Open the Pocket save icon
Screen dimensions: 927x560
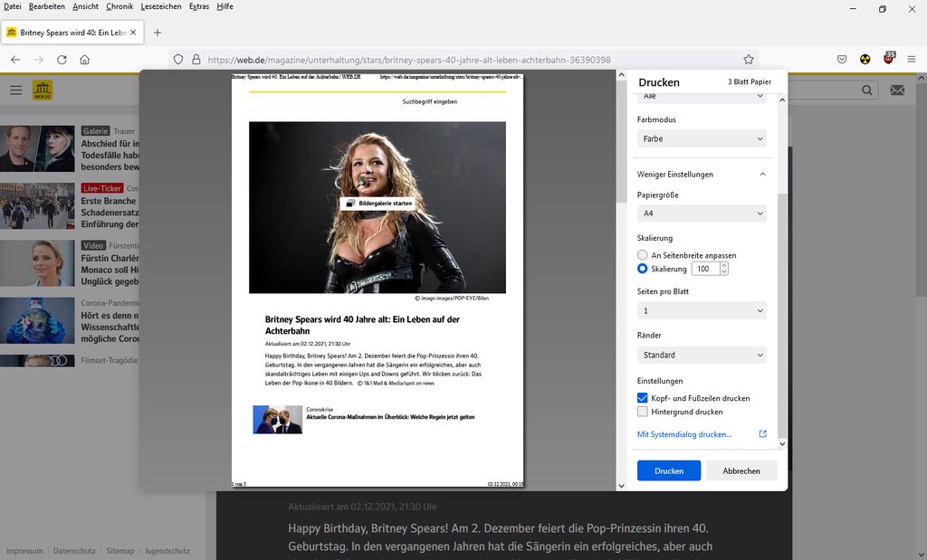842,60
